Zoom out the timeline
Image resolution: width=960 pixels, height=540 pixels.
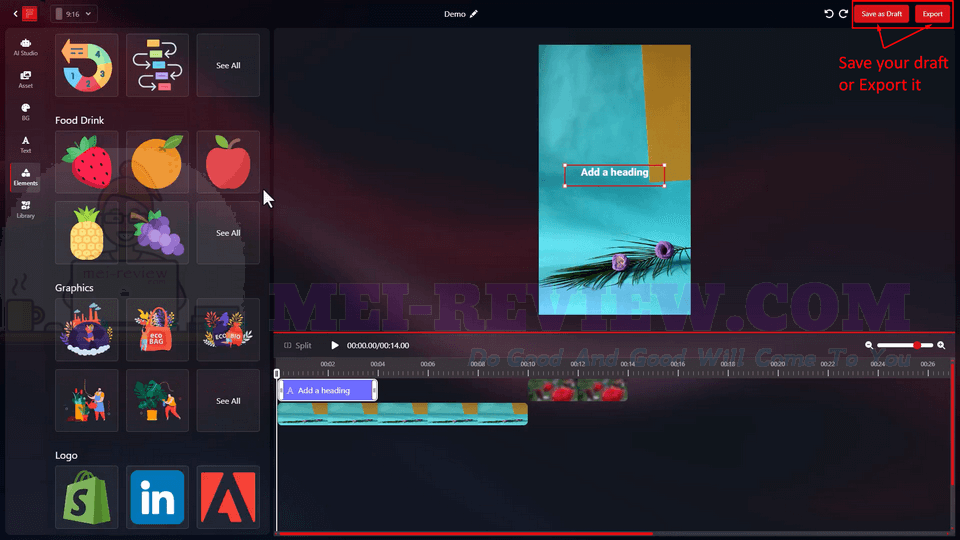868,345
